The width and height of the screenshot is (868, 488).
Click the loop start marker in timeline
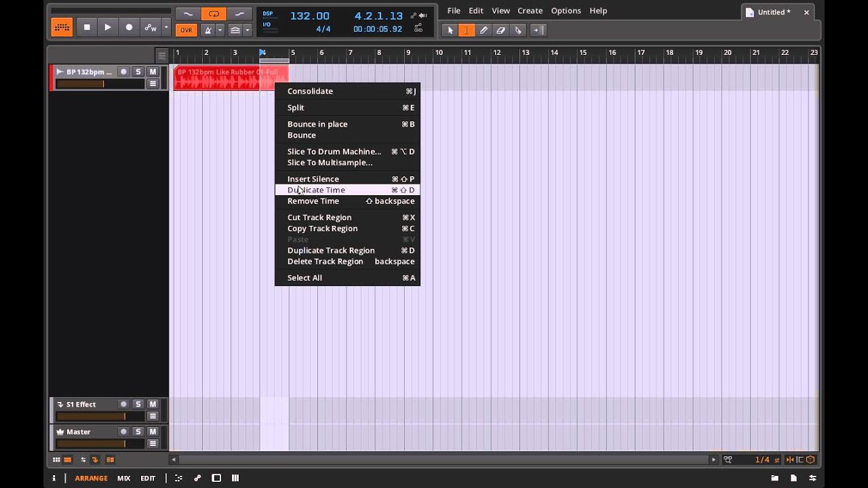click(x=262, y=52)
